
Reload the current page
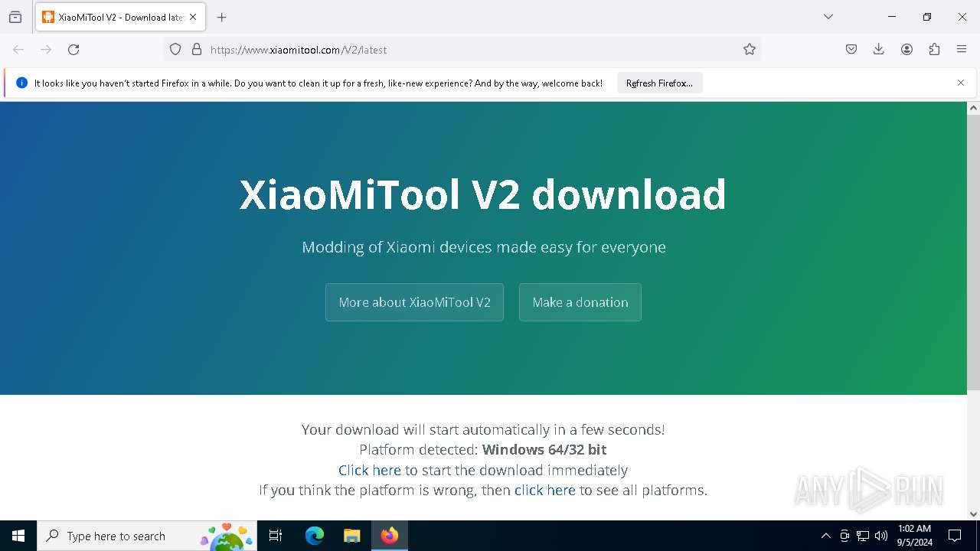pos(73,50)
